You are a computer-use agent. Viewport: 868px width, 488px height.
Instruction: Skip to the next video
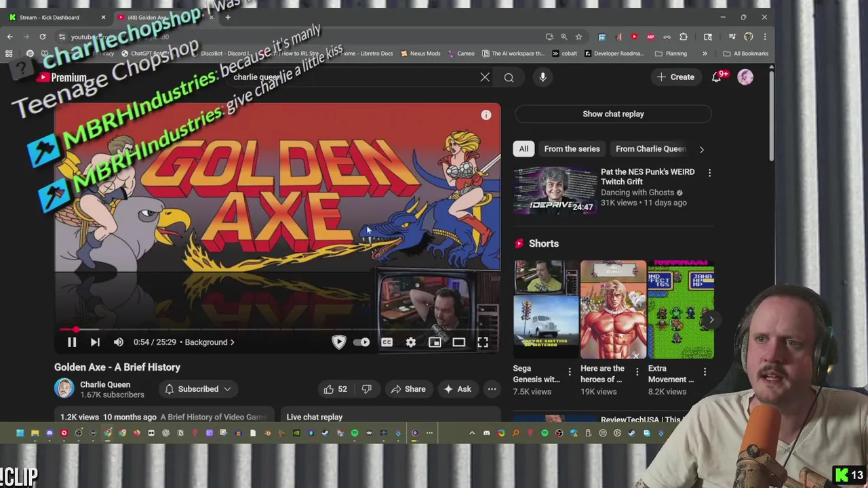tap(95, 342)
